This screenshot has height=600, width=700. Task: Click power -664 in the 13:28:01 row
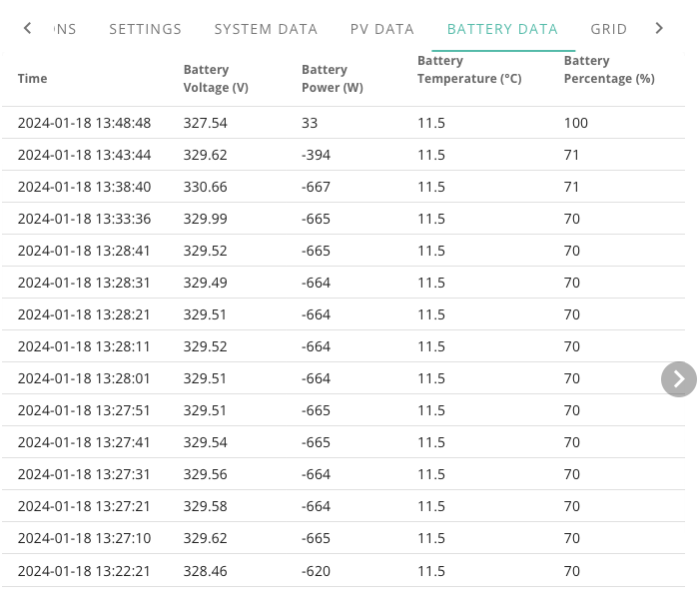tap(316, 378)
